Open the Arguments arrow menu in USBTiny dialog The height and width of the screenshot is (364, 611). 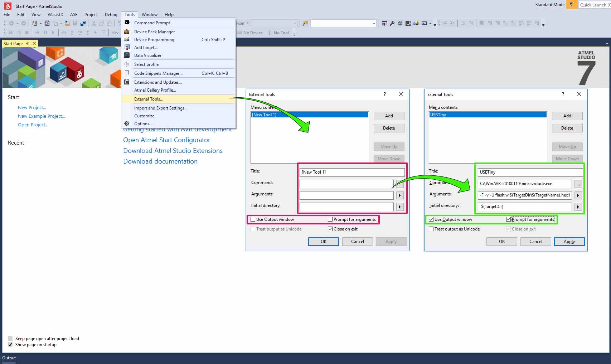[578, 195]
